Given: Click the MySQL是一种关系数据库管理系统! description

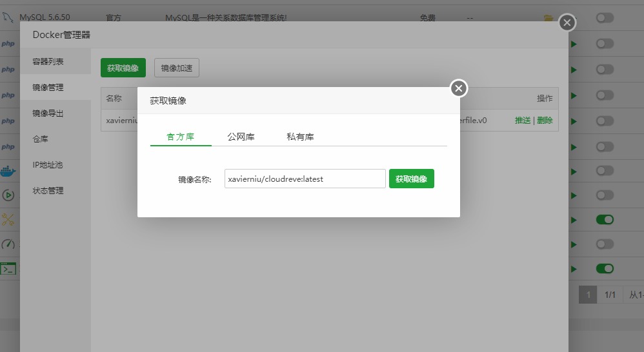Looking at the screenshot, I should [226, 18].
